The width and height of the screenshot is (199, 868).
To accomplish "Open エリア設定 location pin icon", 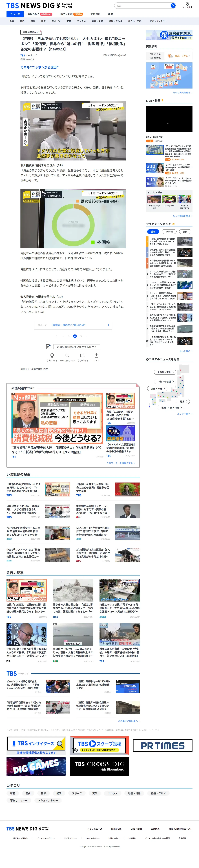I will tap(187, 4).
